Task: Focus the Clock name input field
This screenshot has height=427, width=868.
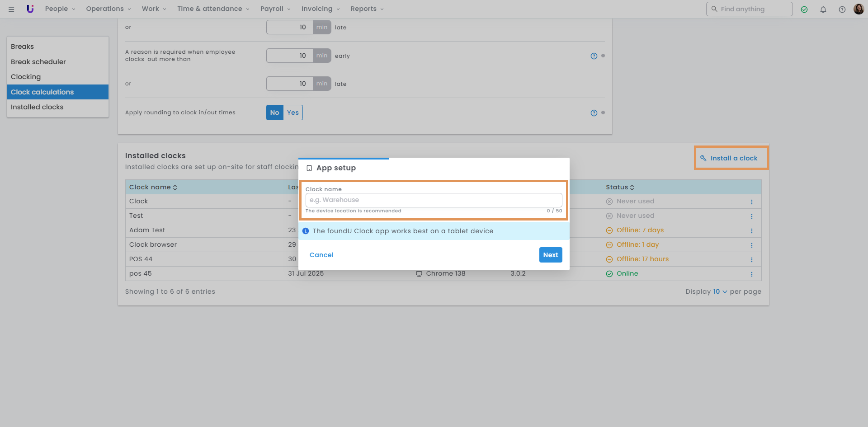Action: [x=434, y=200]
